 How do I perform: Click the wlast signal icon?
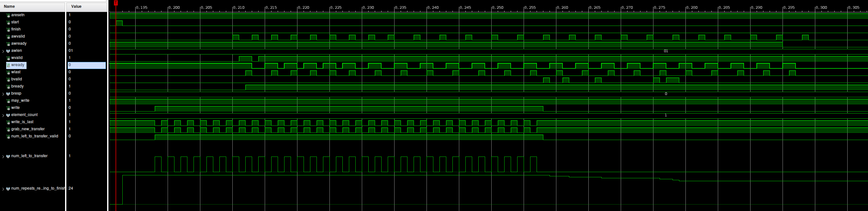tap(8, 72)
